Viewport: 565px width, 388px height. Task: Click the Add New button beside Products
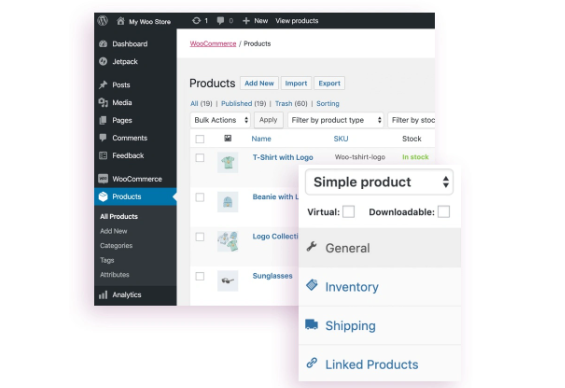tap(259, 83)
